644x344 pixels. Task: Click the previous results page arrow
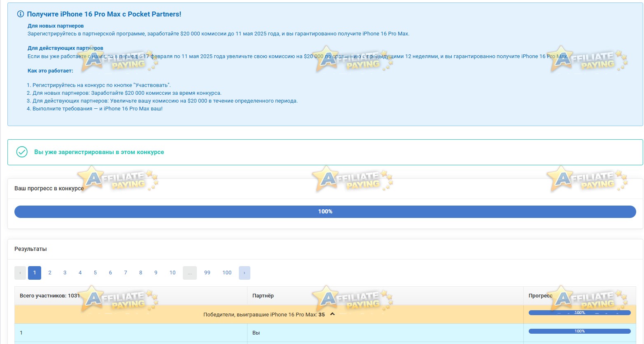(20, 273)
